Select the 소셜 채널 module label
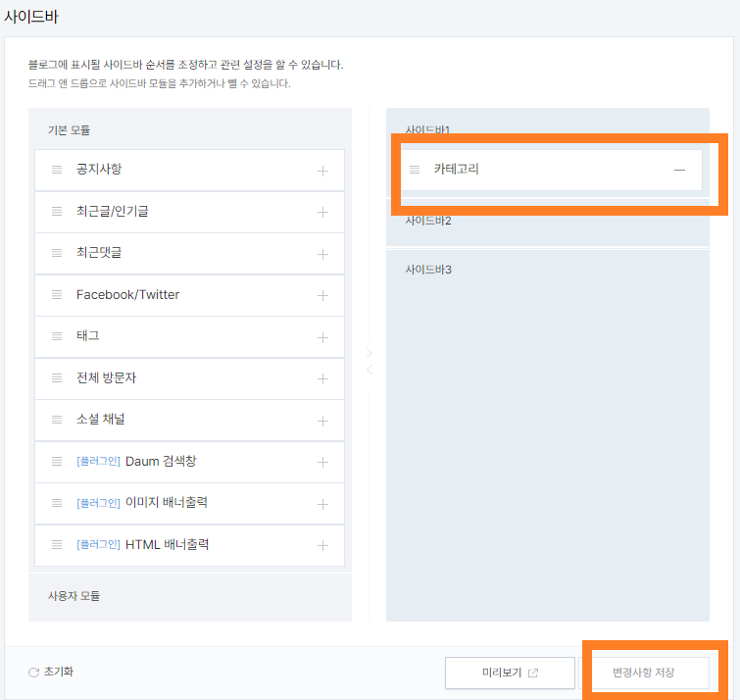The width and height of the screenshot is (740, 700). coord(101,420)
